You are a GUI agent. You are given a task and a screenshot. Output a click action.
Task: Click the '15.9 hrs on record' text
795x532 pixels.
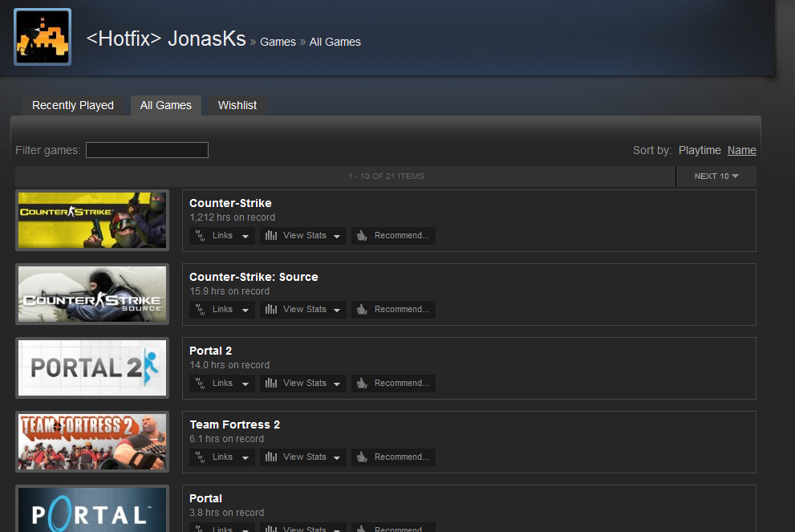pyautogui.click(x=229, y=291)
